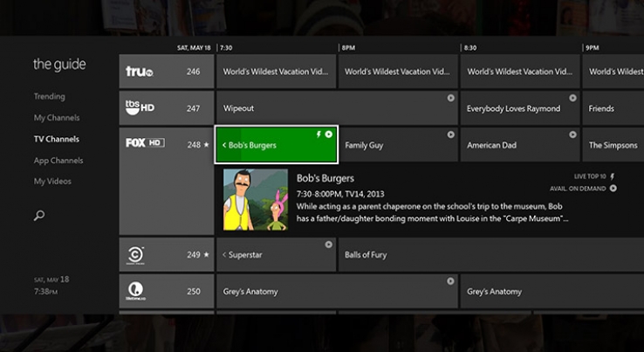Screen dimensions: 644x352
Task: Toggle favorite star on channel 249
Action: (x=206, y=255)
